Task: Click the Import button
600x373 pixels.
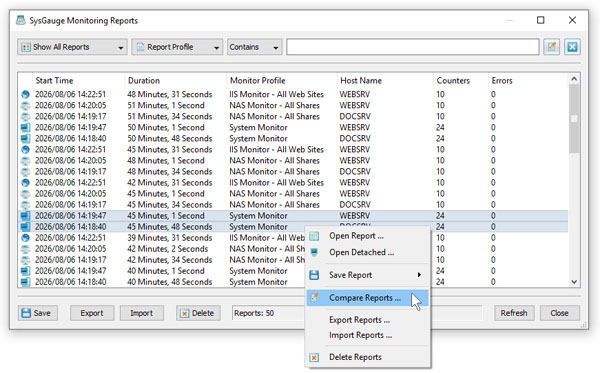Action: pos(142,313)
